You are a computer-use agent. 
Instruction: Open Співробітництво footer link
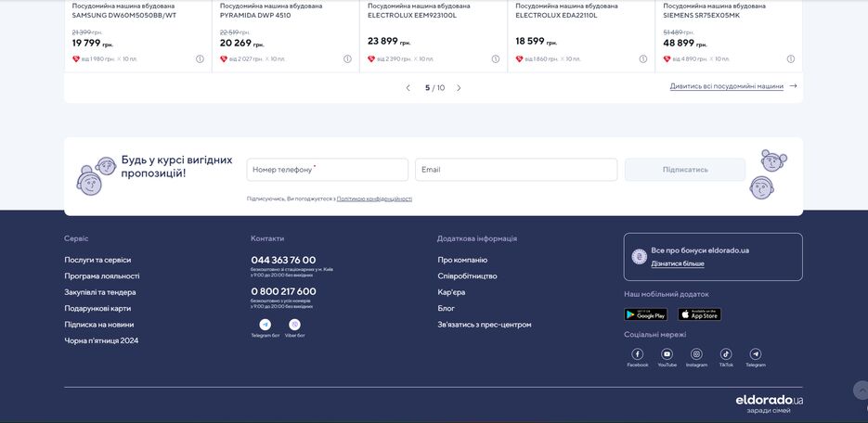pos(467,276)
